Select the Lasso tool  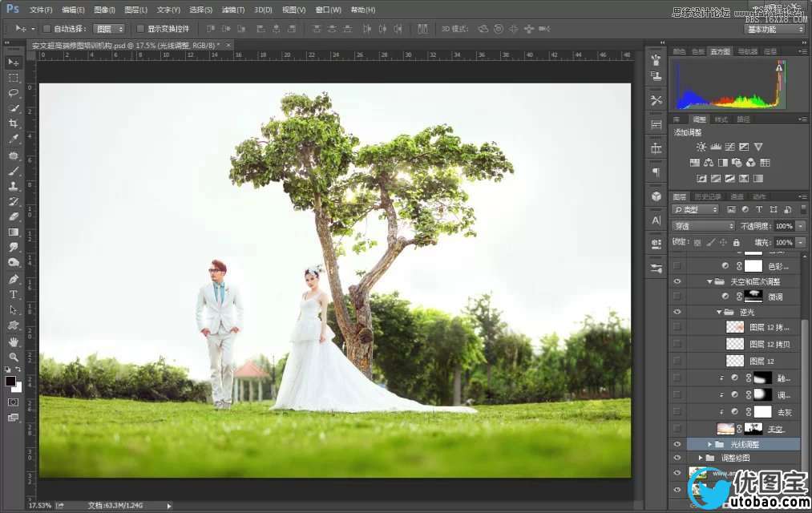[14, 93]
